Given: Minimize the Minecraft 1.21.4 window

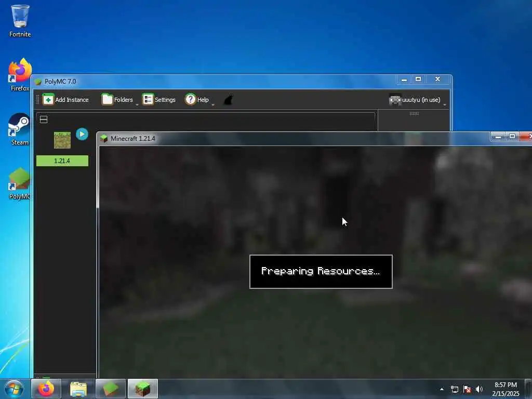Looking at the screenshot, I should point(498,137).
